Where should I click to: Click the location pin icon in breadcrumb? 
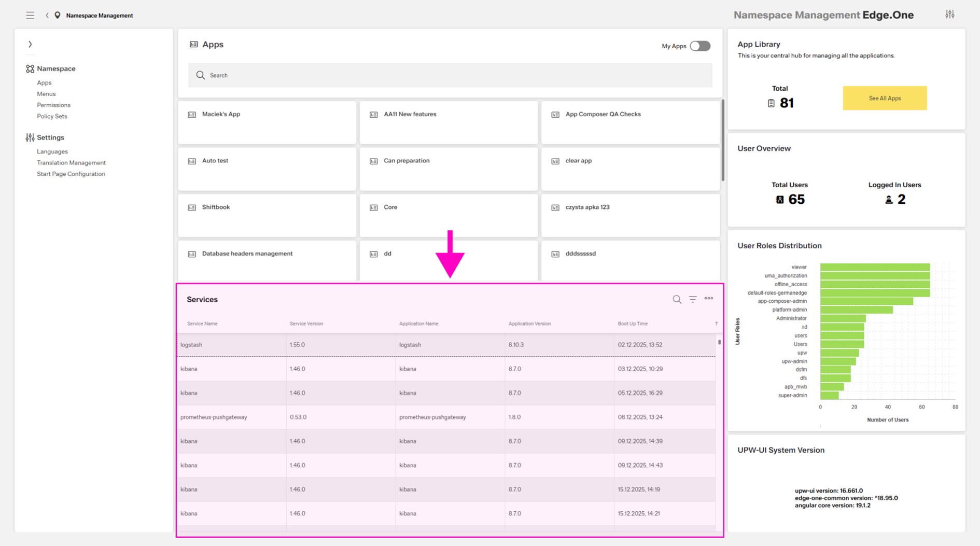pos(58,16)
